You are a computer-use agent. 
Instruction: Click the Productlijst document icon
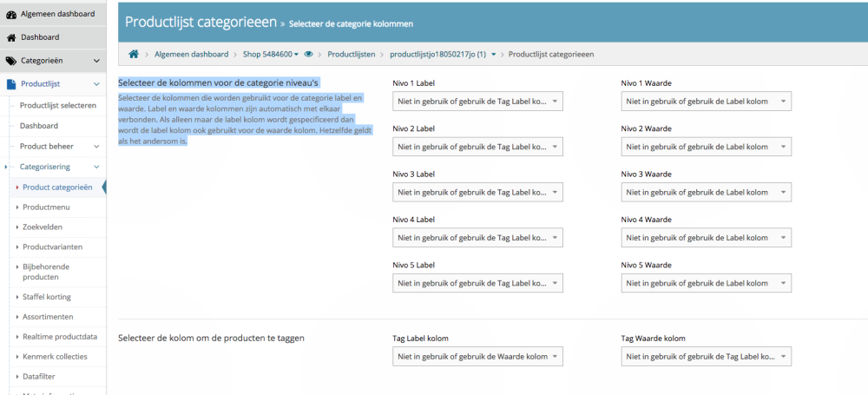[11, 84]
